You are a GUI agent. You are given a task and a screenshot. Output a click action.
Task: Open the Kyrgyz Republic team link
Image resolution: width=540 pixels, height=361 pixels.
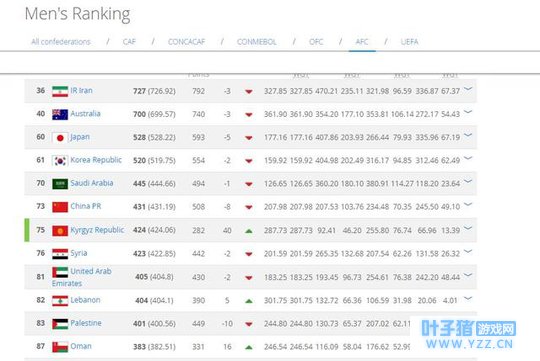(97, 230)
